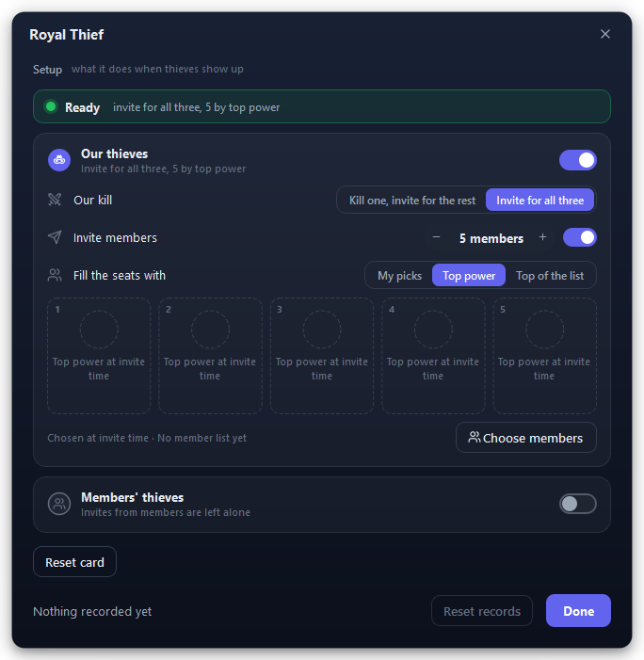This screenshot has width=644, height=660.
Task: Click the crossed swords Our kill icon
Action: pyautogui.click(x=55, y=200)
